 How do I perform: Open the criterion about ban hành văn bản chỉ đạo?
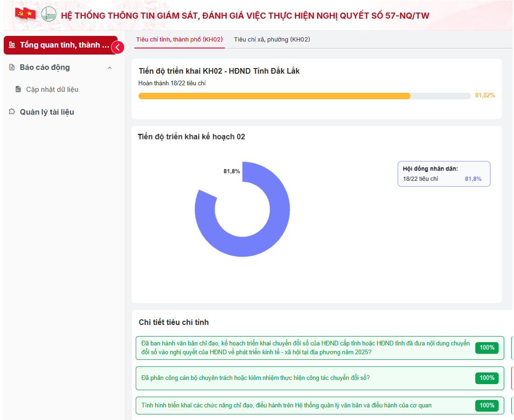(306, 348)
